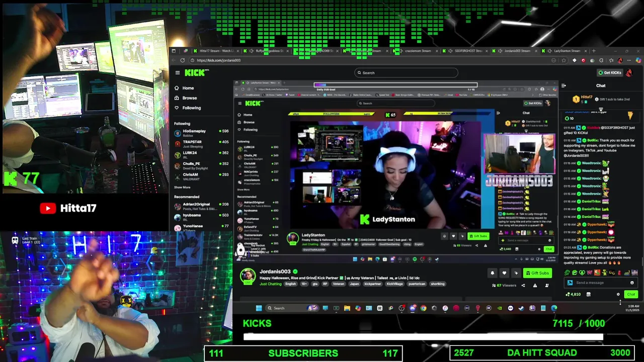Open the chat shop icon
Viewport: 644px width, 362px height.
pos(588,295)
